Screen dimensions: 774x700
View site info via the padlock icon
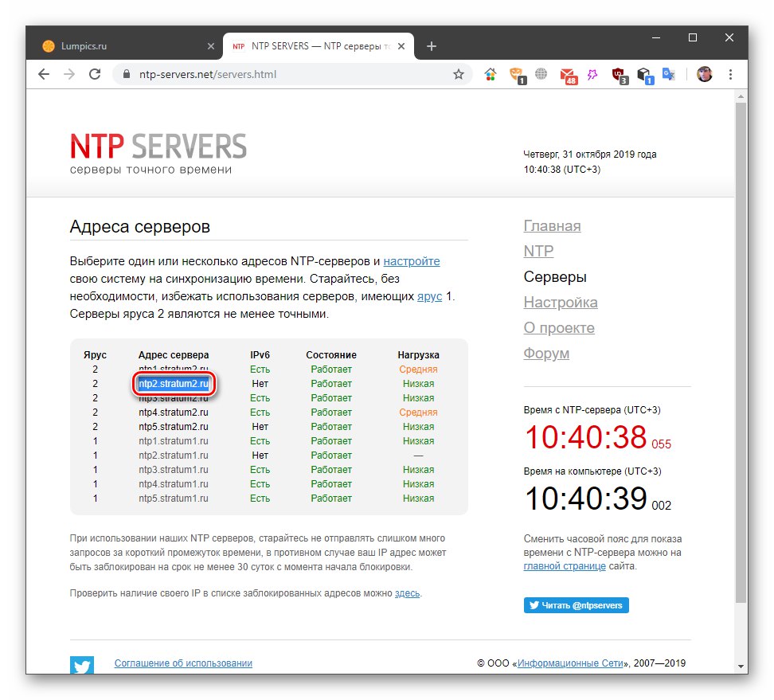[127, 75]
